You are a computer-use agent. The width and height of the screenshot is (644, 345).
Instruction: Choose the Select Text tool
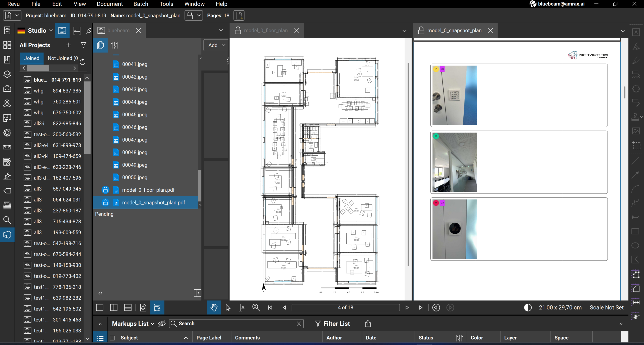(x=242, y=307)
